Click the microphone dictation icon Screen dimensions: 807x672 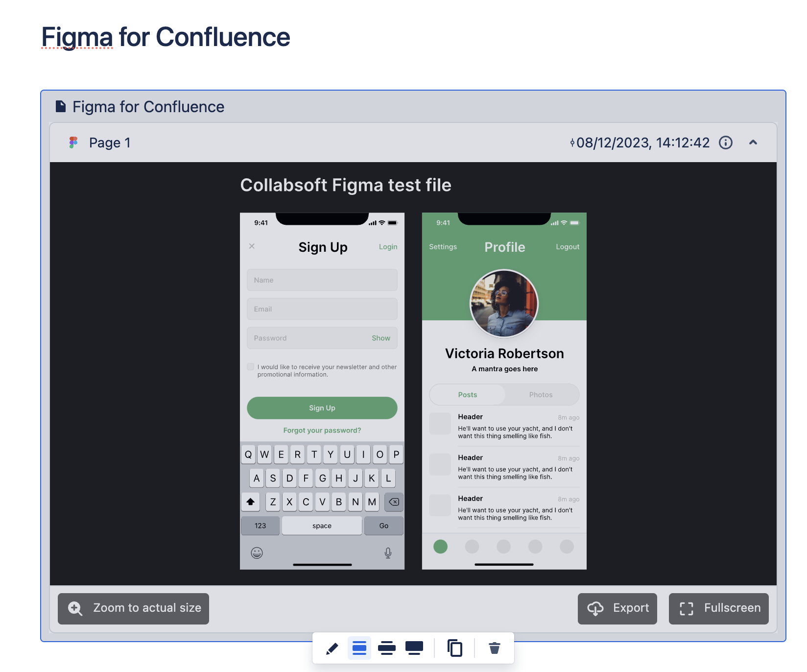point(388,553)
